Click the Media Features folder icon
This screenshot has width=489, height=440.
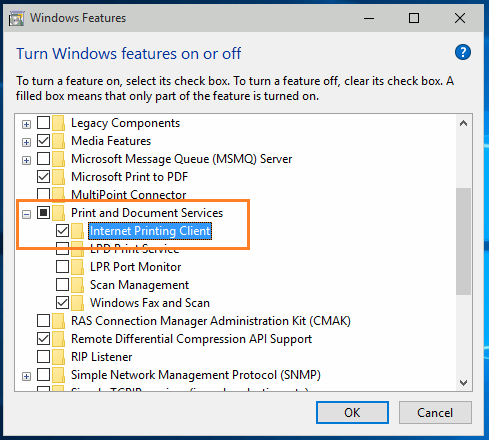point(58,141)
